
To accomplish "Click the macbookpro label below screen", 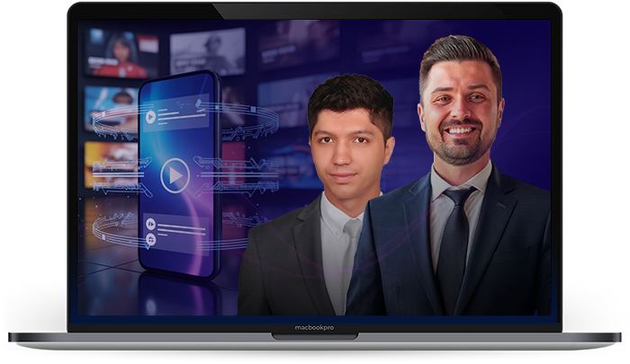I will [x=315, y=329].
